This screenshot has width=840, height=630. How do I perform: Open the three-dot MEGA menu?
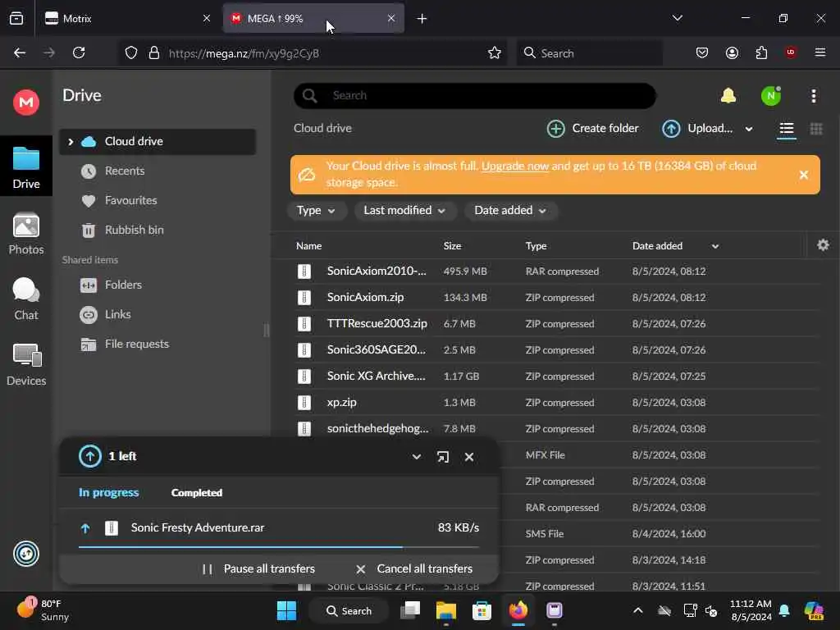pos(813,96)
